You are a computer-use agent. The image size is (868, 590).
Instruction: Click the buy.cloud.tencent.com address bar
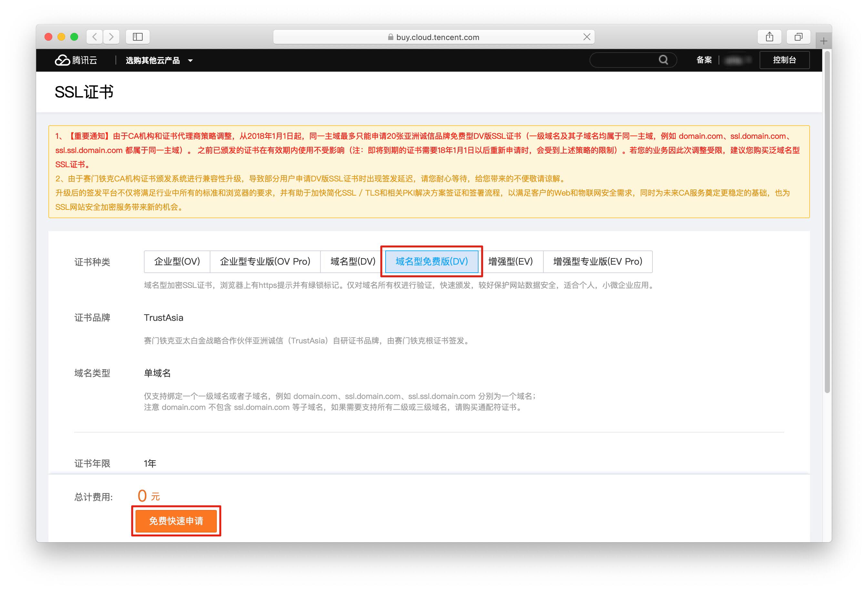[434, 37]
